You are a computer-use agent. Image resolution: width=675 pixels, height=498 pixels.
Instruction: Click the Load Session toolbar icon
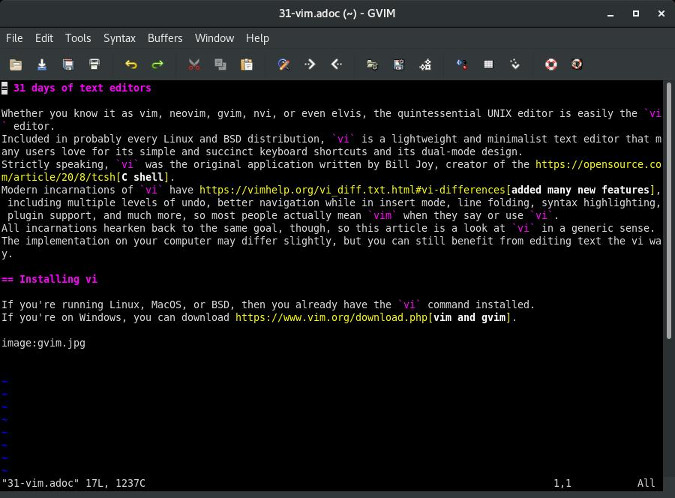[x=373, y=65]
